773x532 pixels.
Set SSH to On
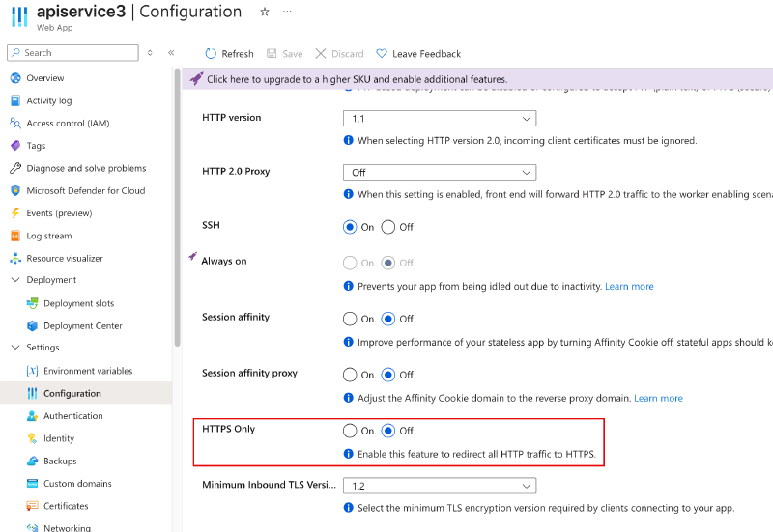click(x=350, y=227)
